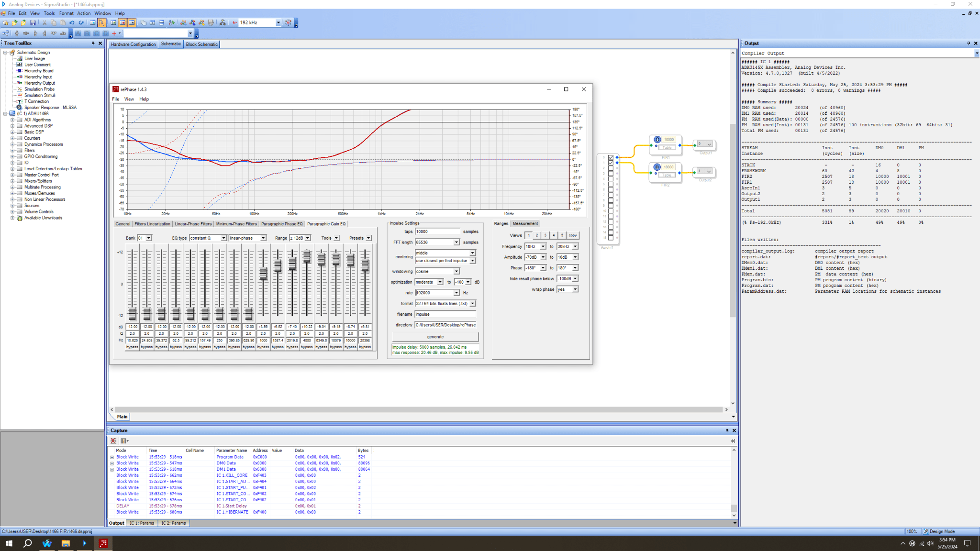Screen dimensions: 980x551
Task: Open the rePhase format 32/64 bits floats dropdown
Action: (x=472, y=304)
